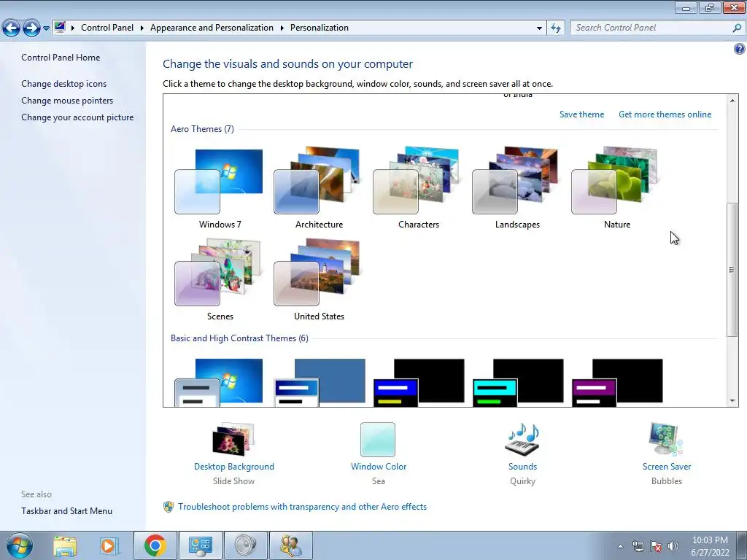Click the Window Color link
747x560 pixels.
[x=379, y=467]
